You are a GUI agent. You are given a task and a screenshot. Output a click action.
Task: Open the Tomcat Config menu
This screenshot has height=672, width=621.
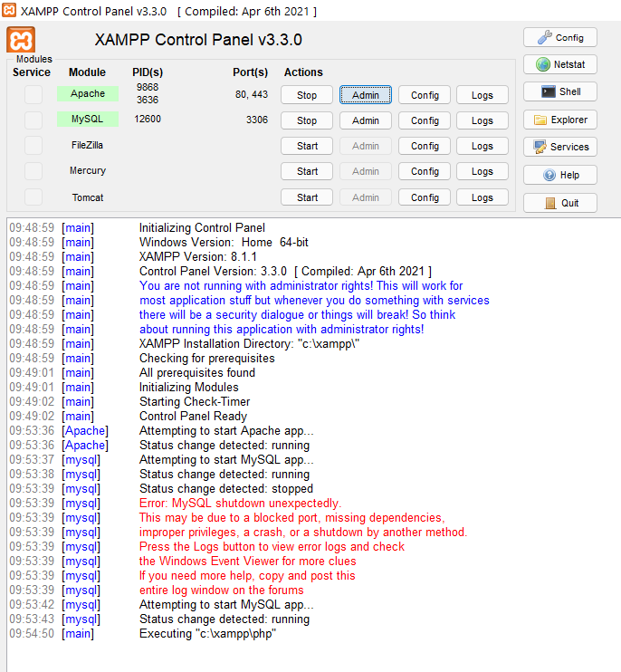[425, 197]
